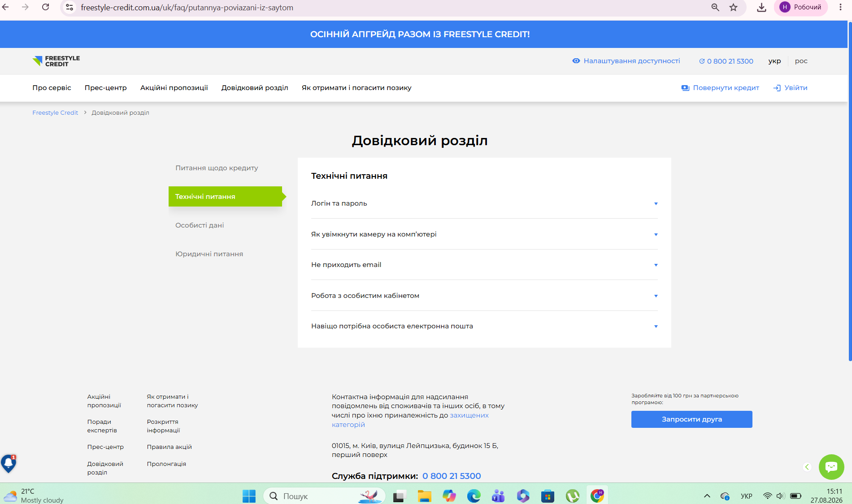Open browser downloads icon

coord(761,7)
